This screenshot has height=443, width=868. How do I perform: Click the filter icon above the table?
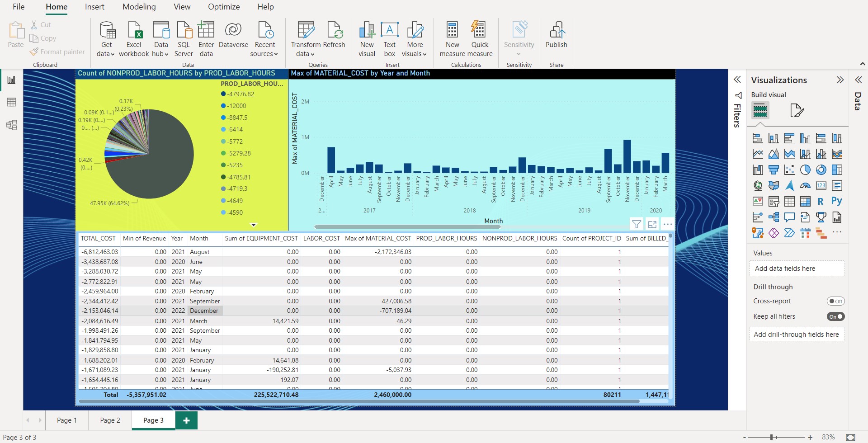[x=636, y=224]
